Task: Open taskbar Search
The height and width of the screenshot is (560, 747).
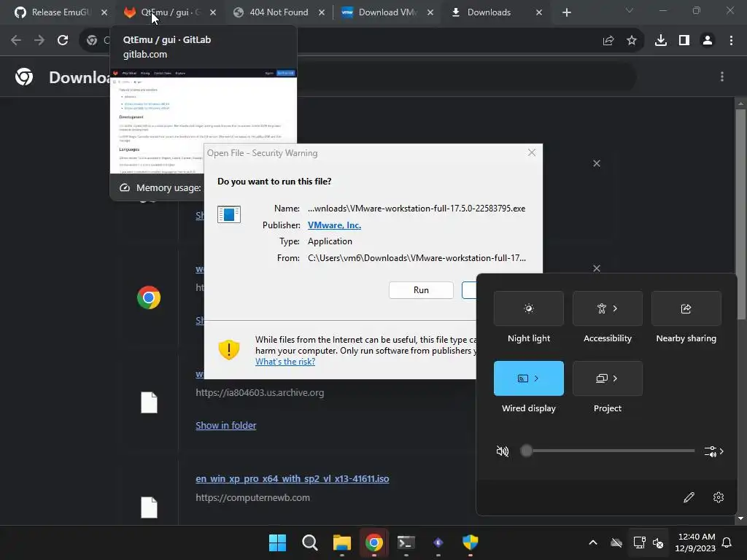Action: pos(309,542)
